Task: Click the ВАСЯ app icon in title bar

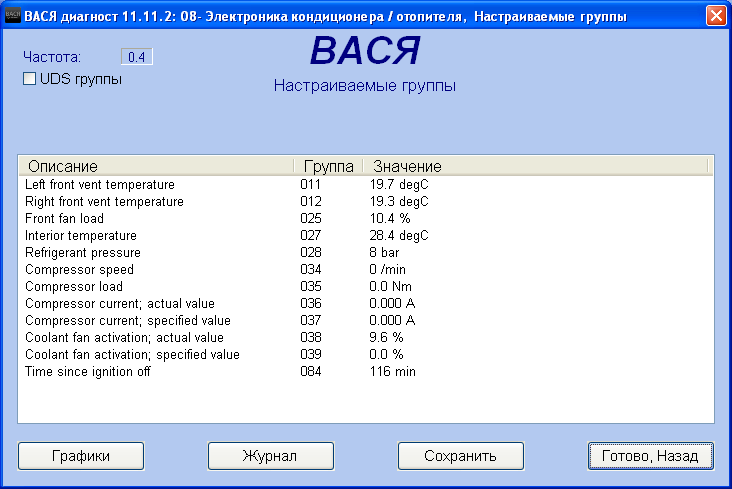Action: point(13,16)
